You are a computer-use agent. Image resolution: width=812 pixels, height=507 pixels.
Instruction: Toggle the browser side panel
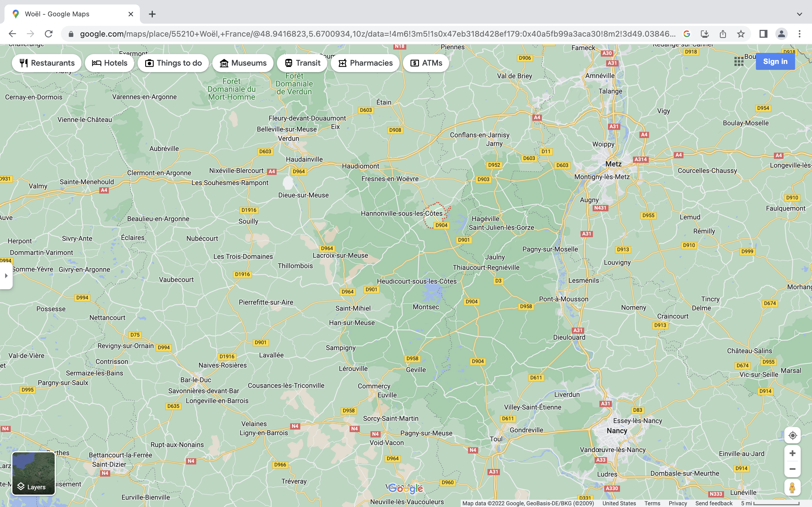pyautogui.click(x=763, y=34)
